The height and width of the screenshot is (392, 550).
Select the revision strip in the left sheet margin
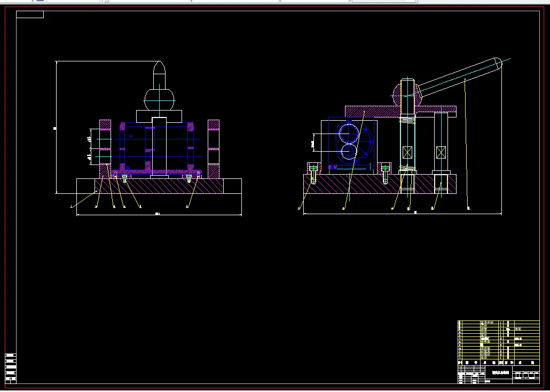click(11, 369)
